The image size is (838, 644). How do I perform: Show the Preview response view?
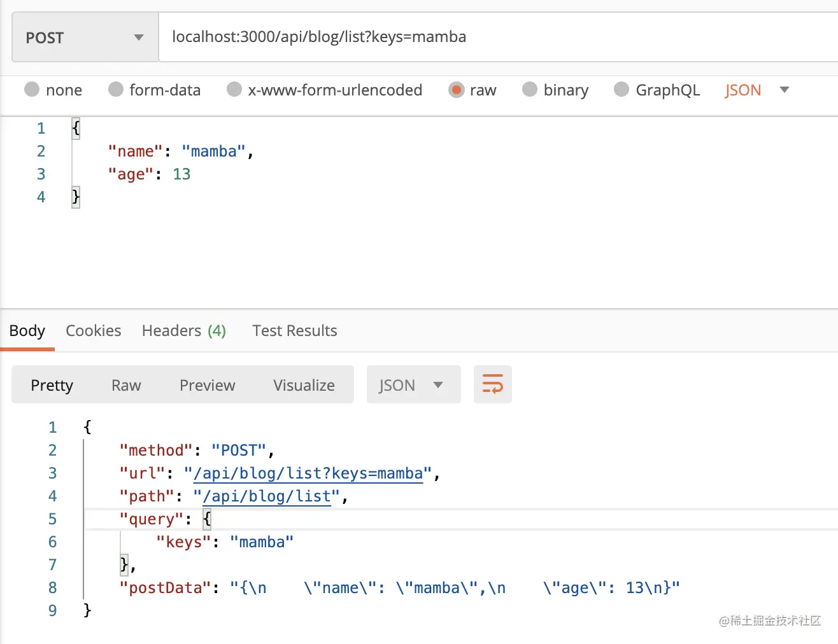(x=207, y=385)
